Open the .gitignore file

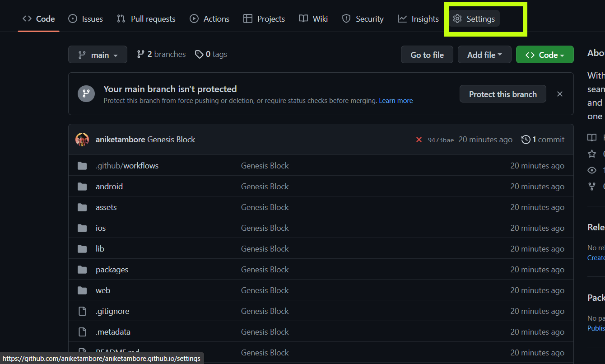pyautogui.click(x=112, y=311)
